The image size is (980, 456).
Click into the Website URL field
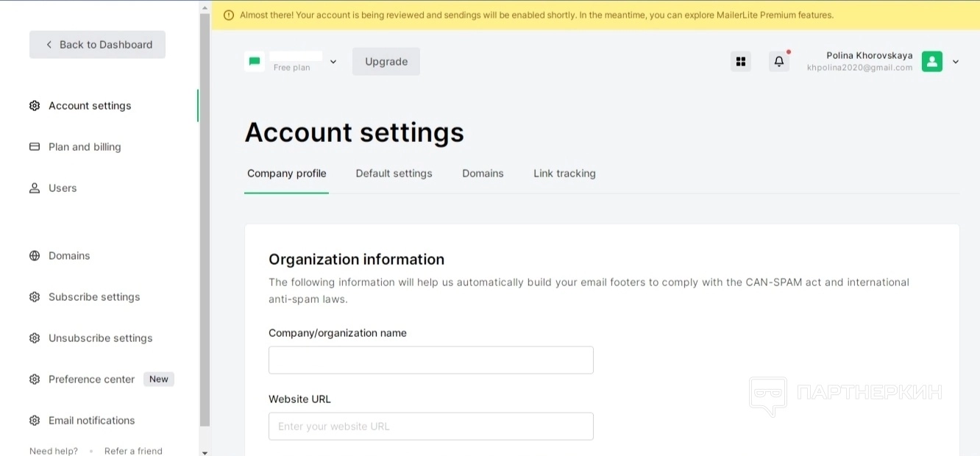tap(430, 427)
